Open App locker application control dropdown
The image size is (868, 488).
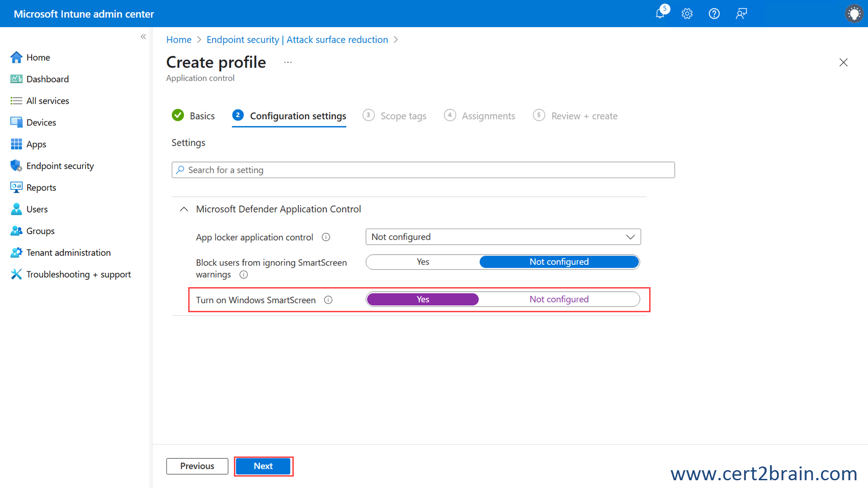click(x=503, y=237)
